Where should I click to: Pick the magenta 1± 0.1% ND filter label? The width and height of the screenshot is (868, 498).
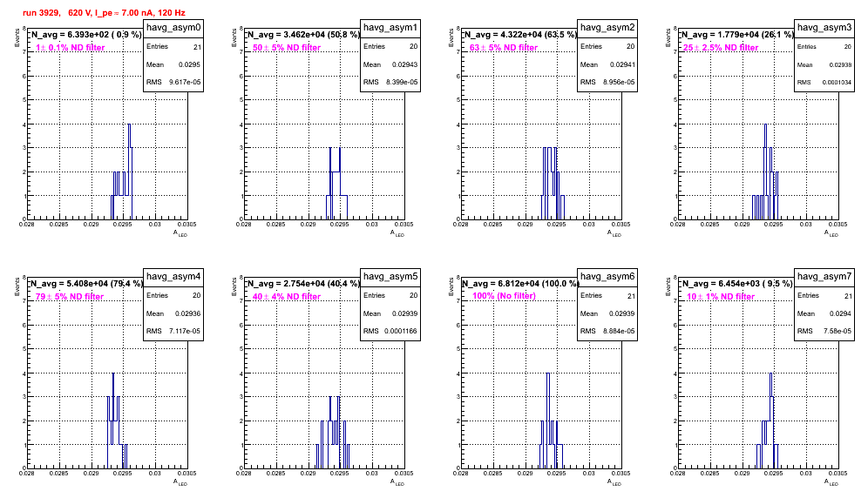pos(71,48)
